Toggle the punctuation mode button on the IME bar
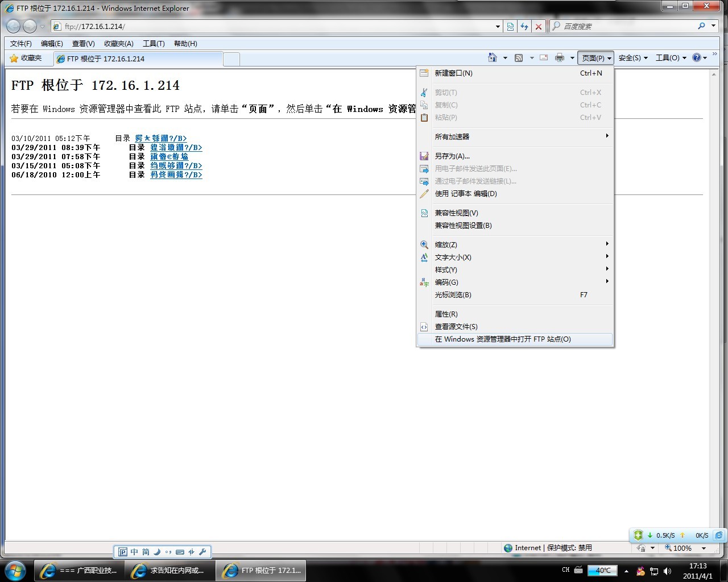This screenshot has width=728, height=582. [x=168, y=551]
